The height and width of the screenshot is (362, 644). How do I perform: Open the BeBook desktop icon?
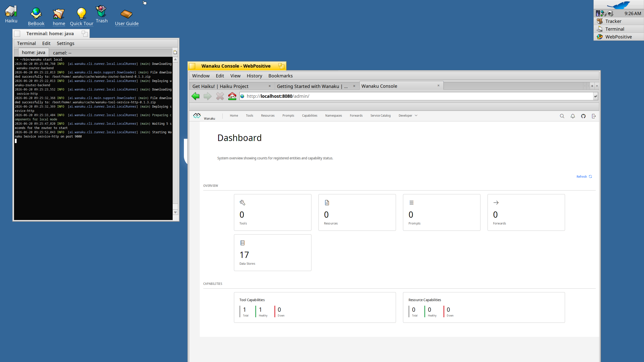click(x=36, y=17)
